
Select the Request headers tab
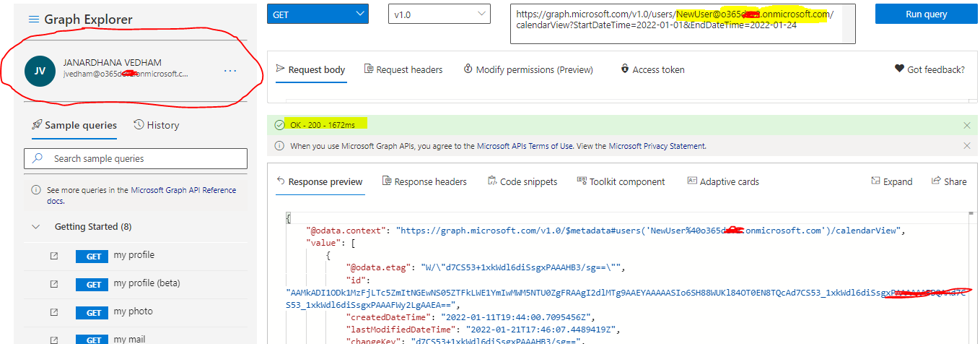403,69
